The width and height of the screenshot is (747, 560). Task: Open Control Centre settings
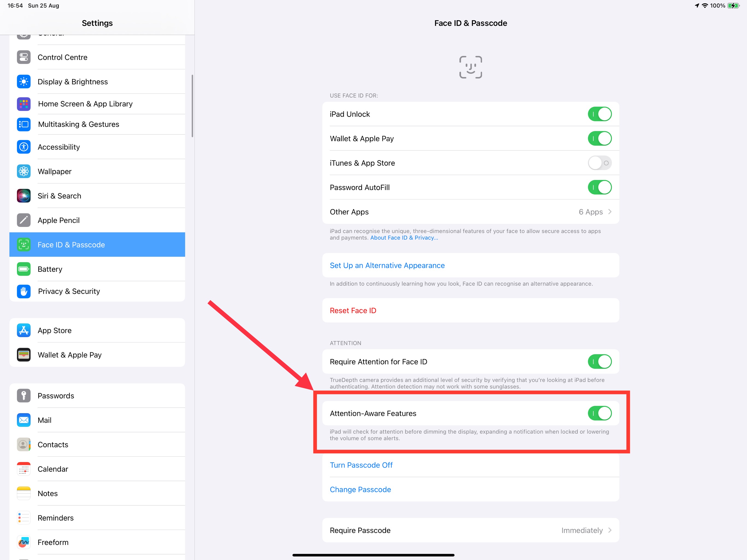97,57
